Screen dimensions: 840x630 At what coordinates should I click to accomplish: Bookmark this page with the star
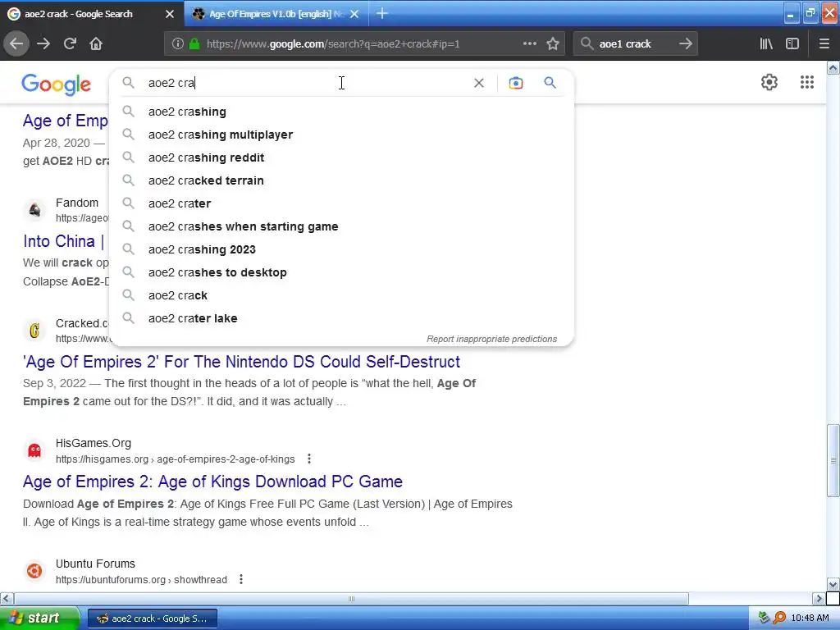click(x=553, y=44)
